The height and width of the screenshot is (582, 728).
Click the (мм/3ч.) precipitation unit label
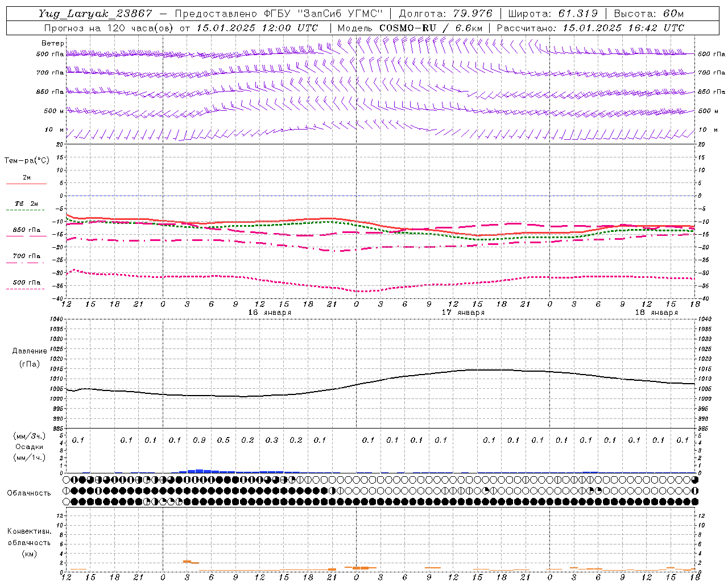click(x=29, y=436)
